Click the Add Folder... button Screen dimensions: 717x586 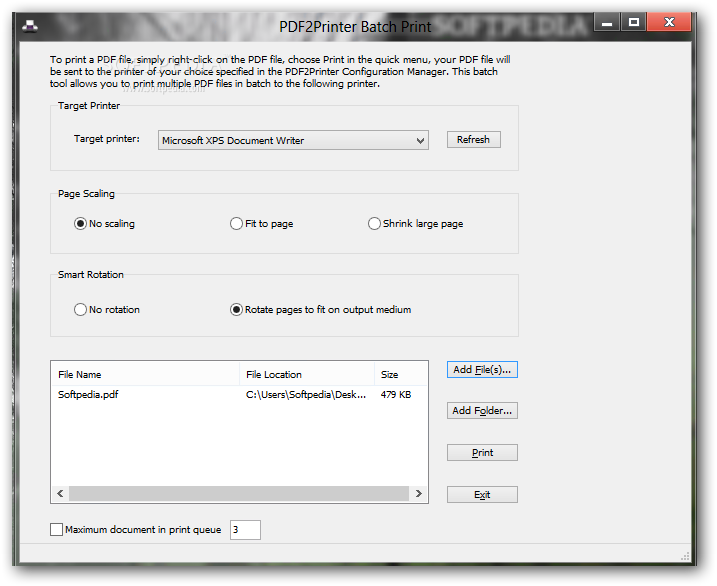point(482,410)
